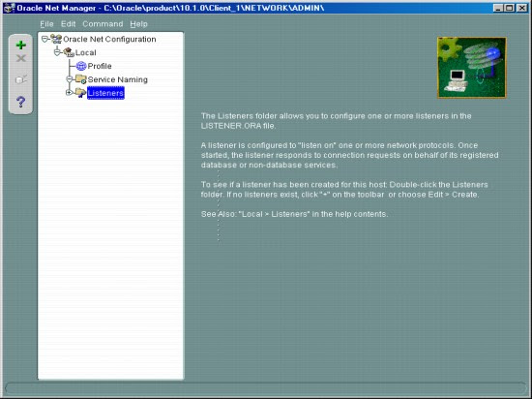The image size is (532, 399).
Task: Collapse the Local tree node
Action: (57, 52)
